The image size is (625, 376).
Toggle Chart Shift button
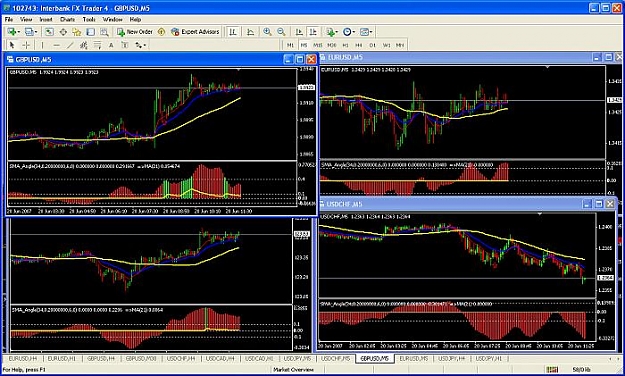click(313, 32)
